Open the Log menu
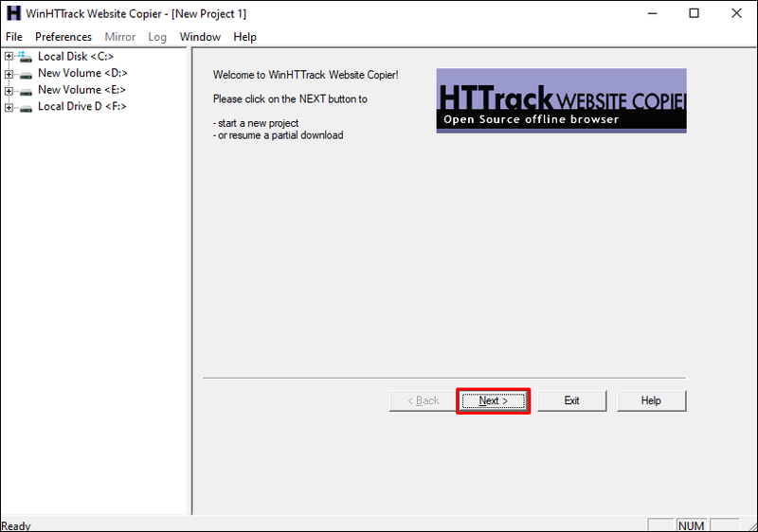Screen dimensions: 758x532 157,37
